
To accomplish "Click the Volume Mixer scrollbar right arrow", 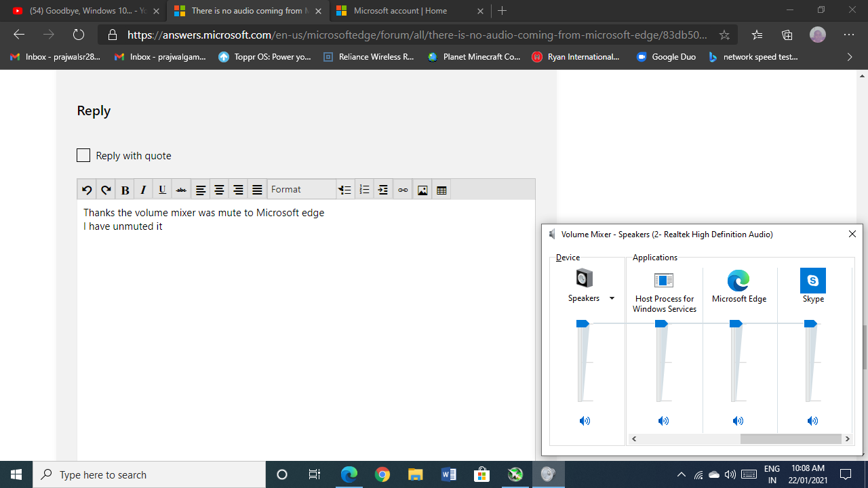I will [847, 439].
